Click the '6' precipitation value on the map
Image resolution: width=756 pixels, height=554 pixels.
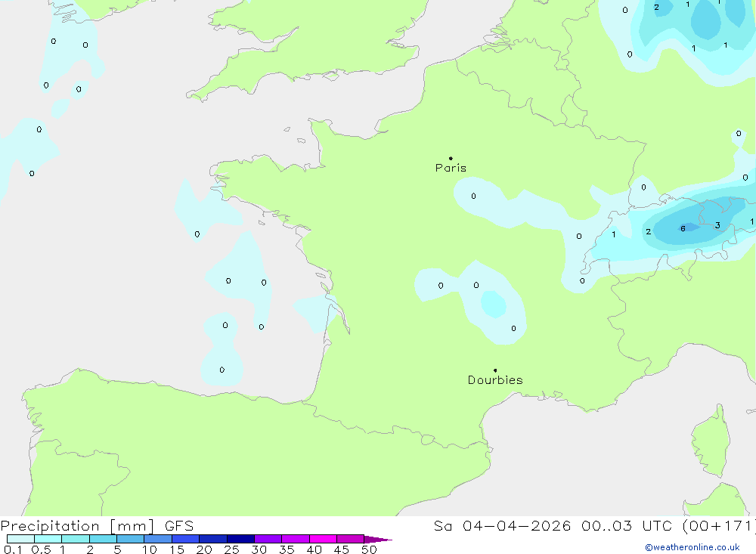coord(683,228)
